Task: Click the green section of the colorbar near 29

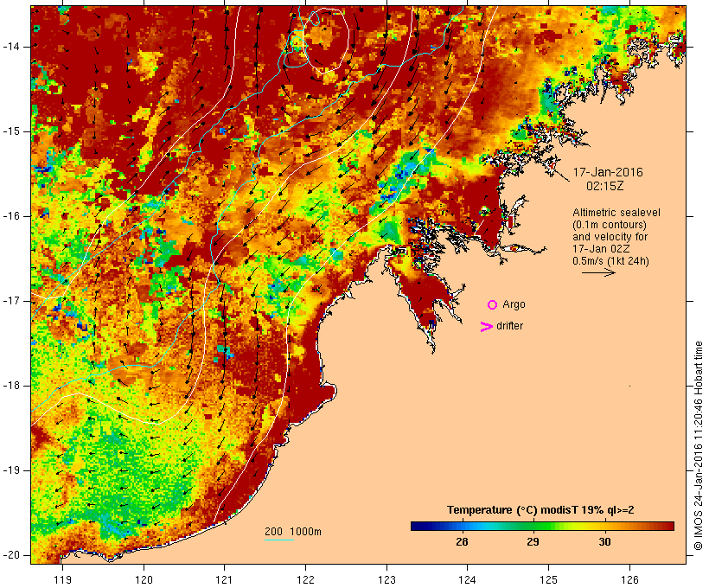Action: pos(536,526)
